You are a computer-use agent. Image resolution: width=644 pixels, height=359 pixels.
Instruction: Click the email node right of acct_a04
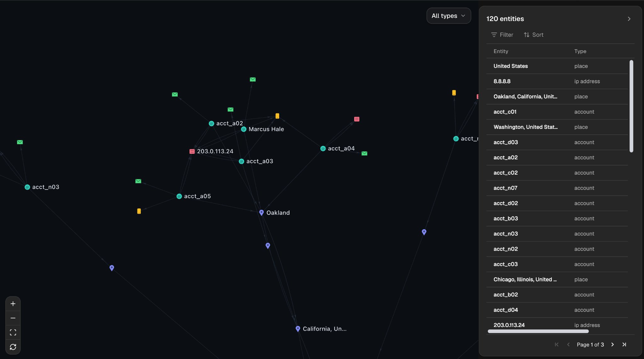[364, 154]
